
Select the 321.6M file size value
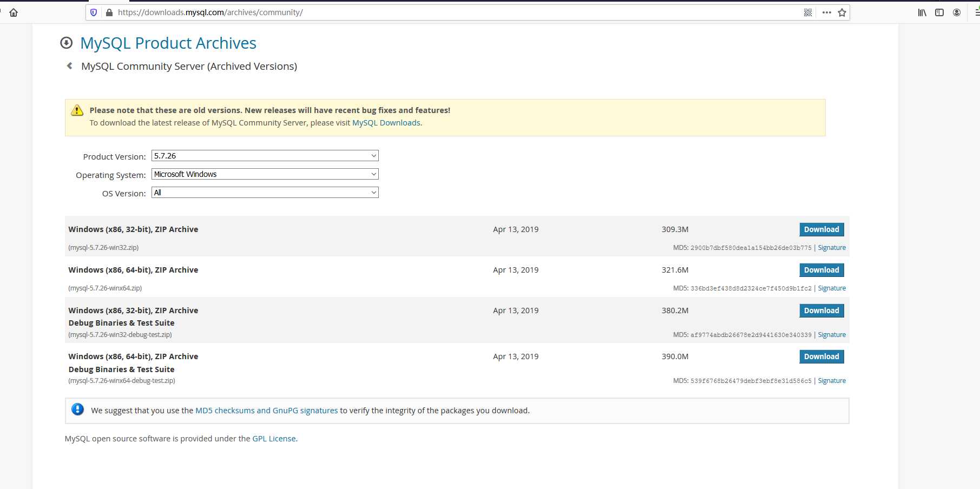point(675,270)
